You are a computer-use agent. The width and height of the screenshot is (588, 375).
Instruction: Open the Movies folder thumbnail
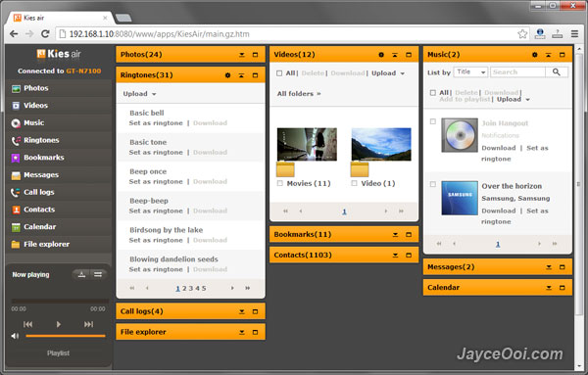(x=307, y=145)
